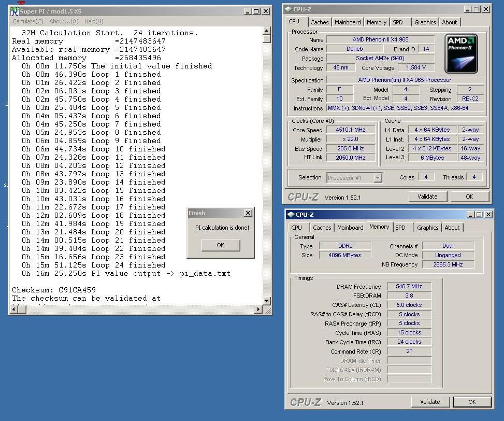Click the memory Size 4096 MBytes field
This screenshot has width=504, height=421.
(345, 255)
